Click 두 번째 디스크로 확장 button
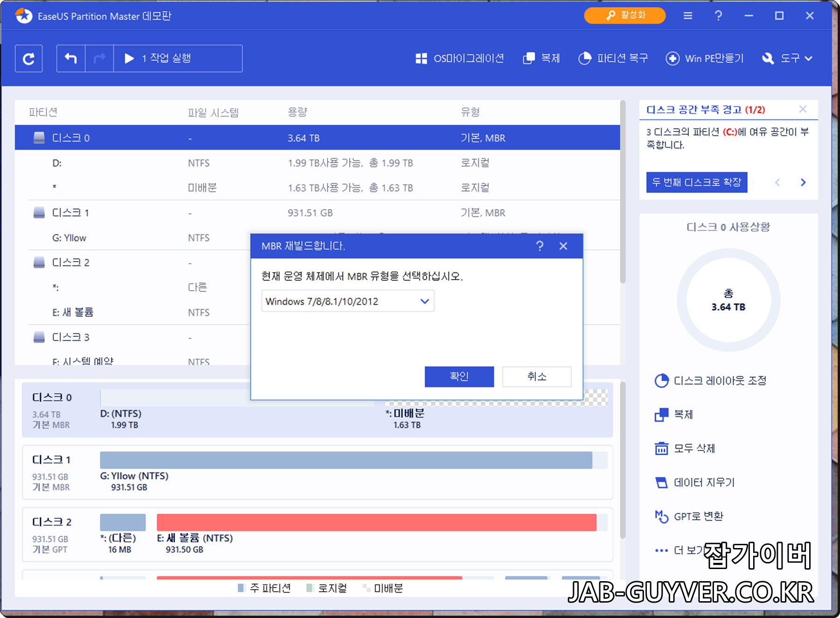Image resolution: width=840 pixels, height=618 pixels. (697, 182)
